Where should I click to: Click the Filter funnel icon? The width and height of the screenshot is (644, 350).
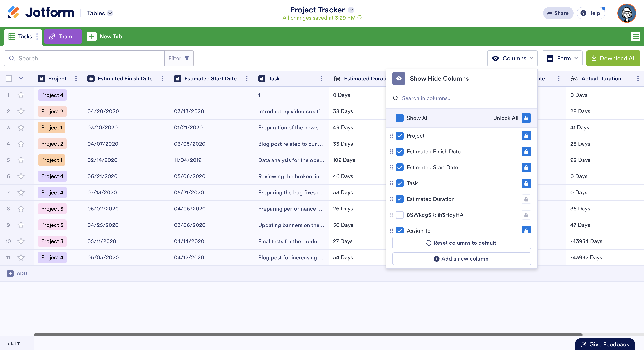point(186,58)
